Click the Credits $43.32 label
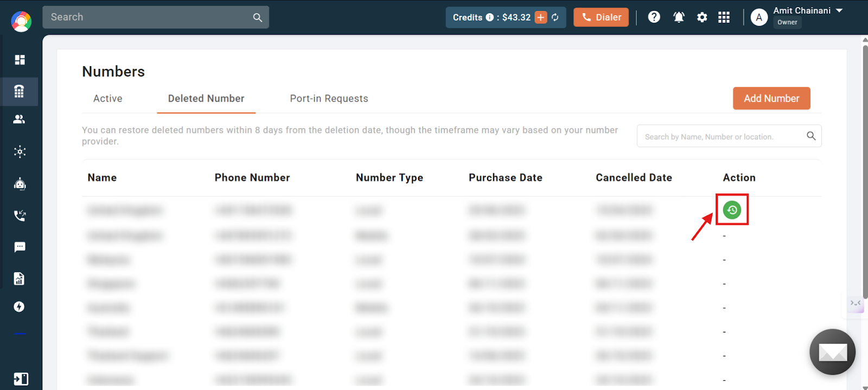This screenshot has width=868, height=390. tap(492, 17)
